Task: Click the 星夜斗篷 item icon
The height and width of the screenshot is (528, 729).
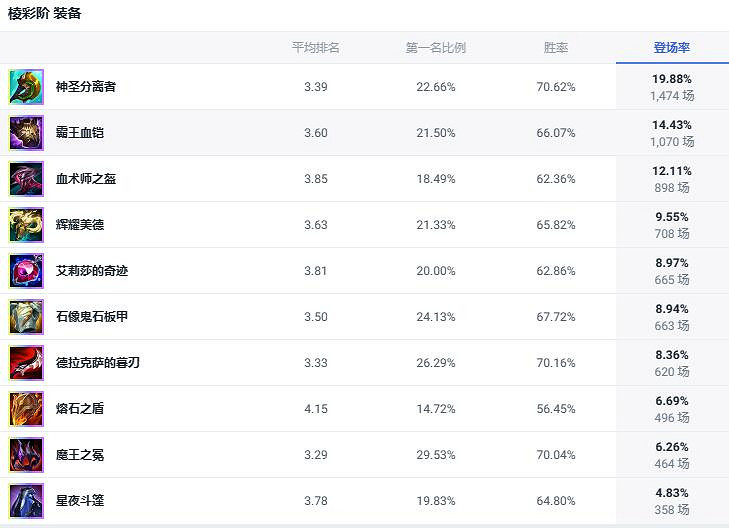Action: click(26, 500)
